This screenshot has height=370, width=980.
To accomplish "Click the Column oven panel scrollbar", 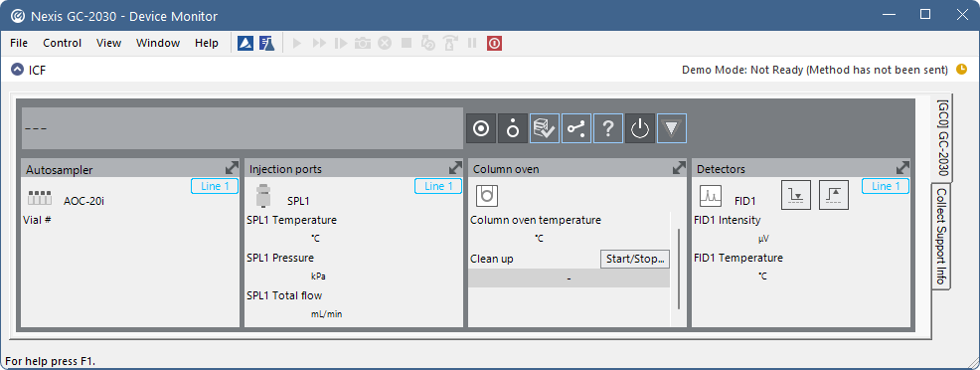I will [x=680, y=269].
